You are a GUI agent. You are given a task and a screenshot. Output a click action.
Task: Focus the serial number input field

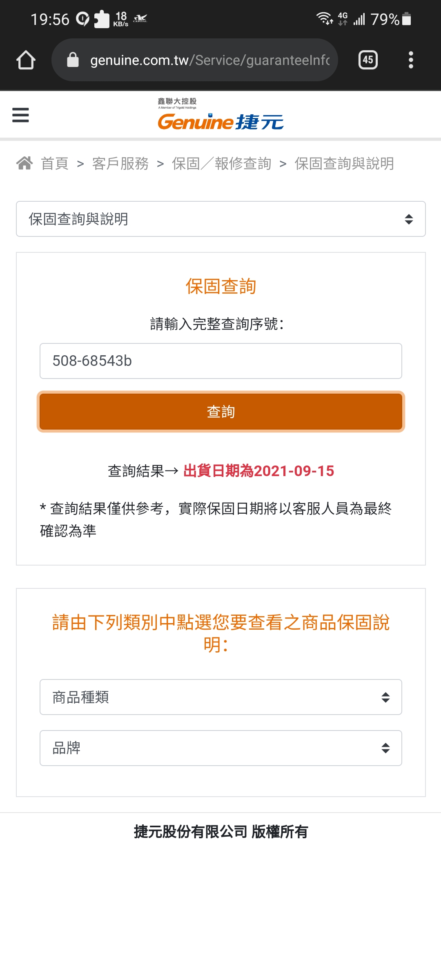coord(220,361)
